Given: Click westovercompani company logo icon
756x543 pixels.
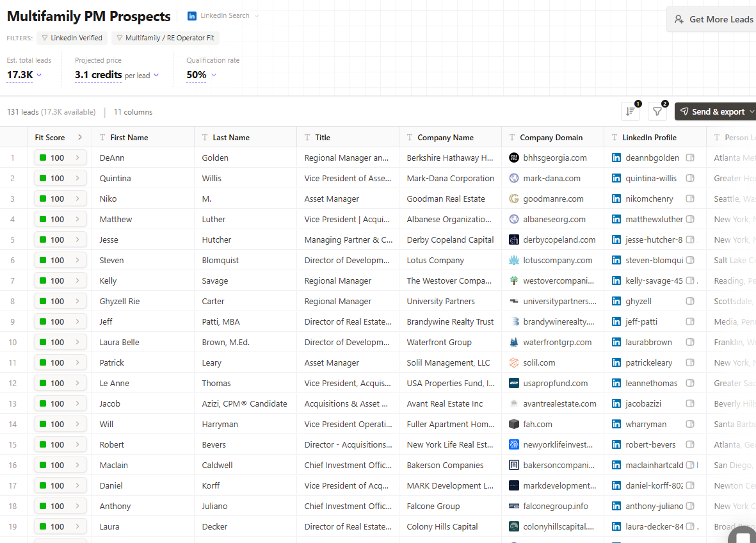Looking at the screenshot, I should (x=514, y=280).
